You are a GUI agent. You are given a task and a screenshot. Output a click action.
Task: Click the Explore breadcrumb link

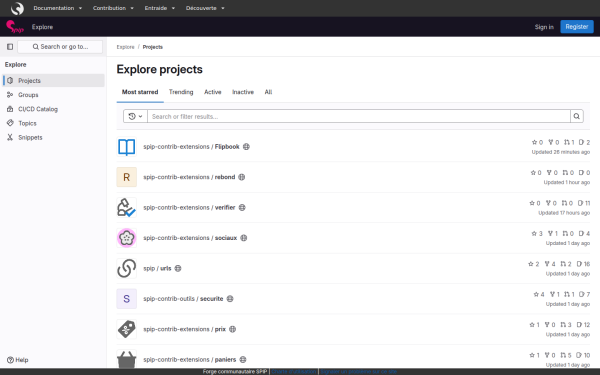pos(126,47)
